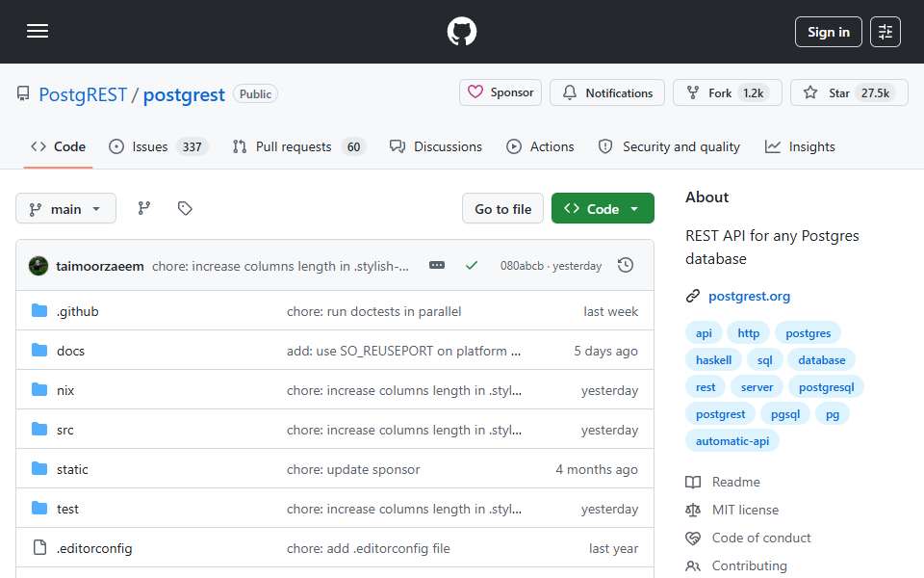Viewport: 924px width, 578px height.
Task: Click the repository book icon beside PostgREST
Action: tap(23, 93)
